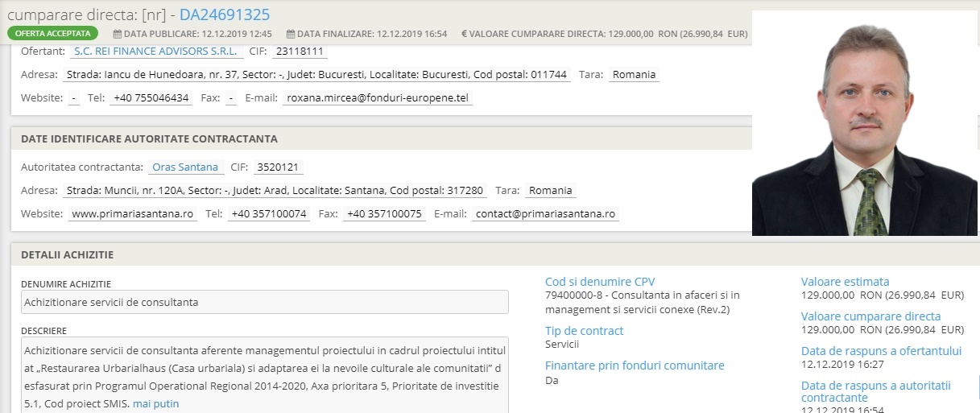Click the DENUMIRE ACHIZITIE text field
The width and height of the screenshot is (980, 413).
pyautogui.click(x=264, y=302)
